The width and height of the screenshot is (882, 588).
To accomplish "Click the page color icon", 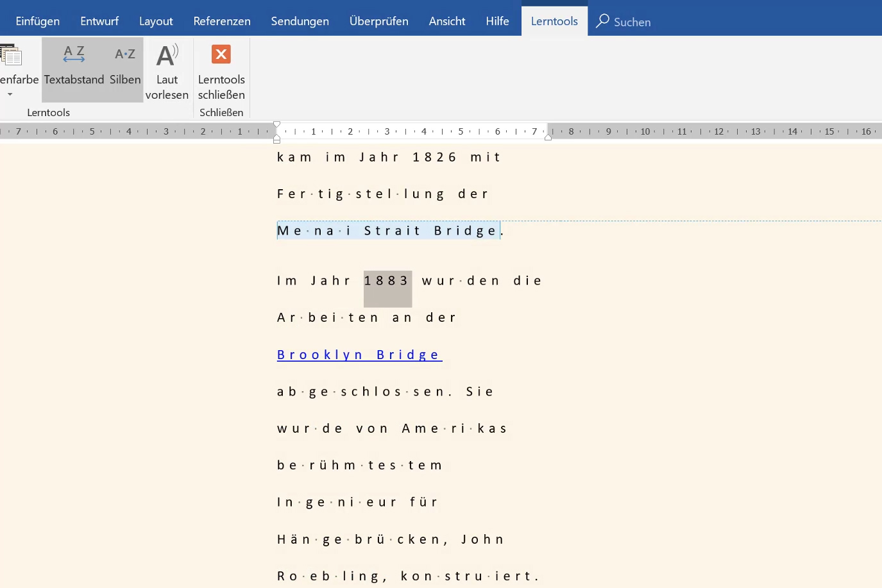I will coord(11,55).
